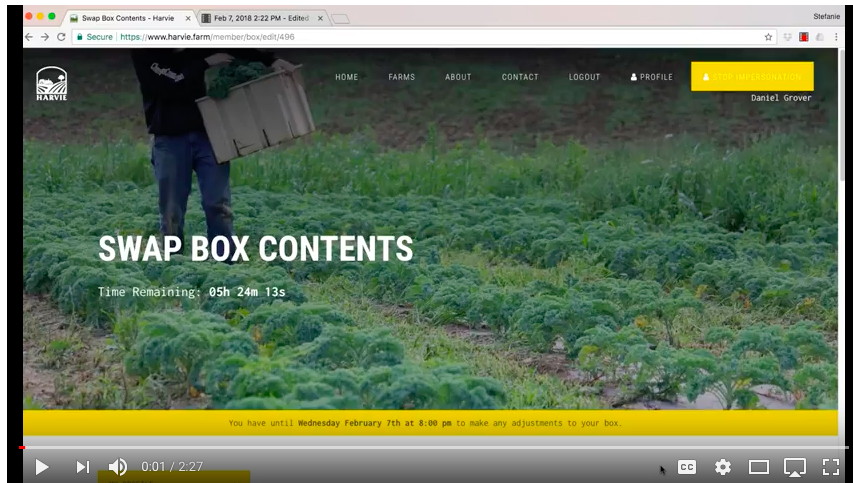853x483 pixels.
Task: Toggle closed captions CC
Action: [687, 467]
